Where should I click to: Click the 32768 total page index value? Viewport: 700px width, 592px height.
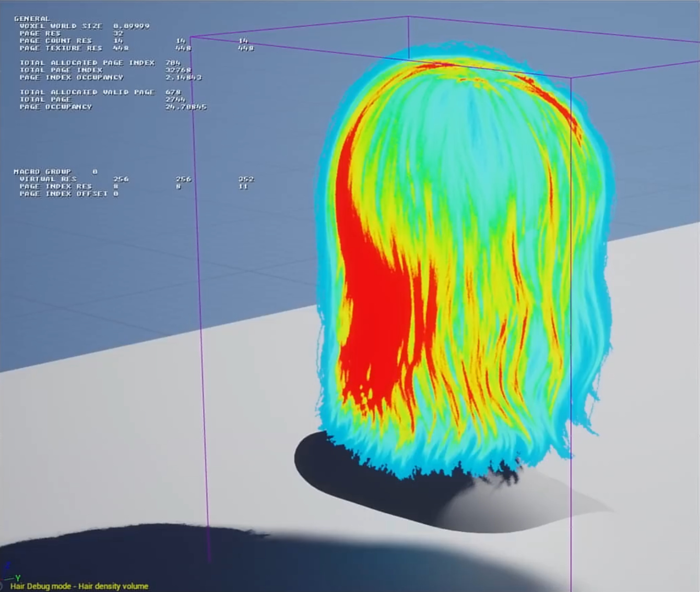click(x=178, y=70)
